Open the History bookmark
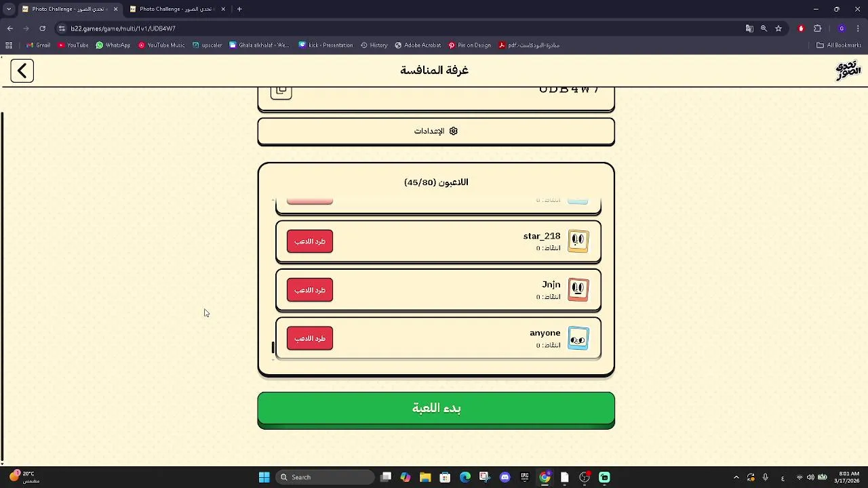Screen dimensions: 868x488 [374, 45]
